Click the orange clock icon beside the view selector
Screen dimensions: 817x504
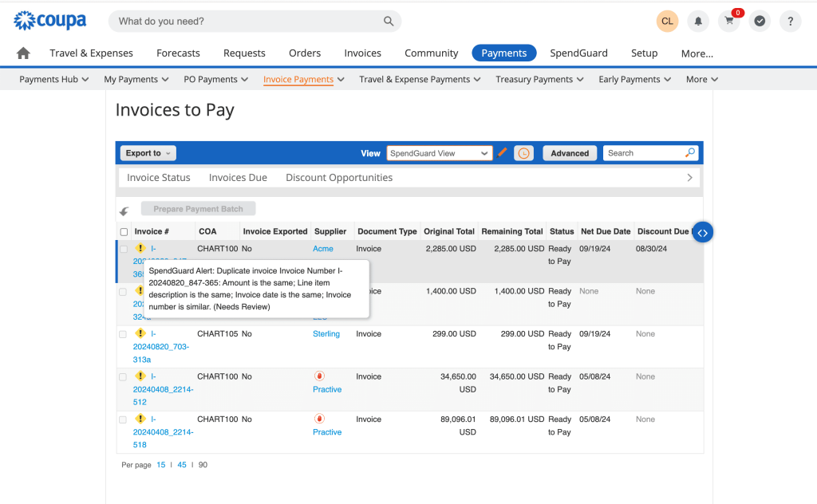tap(523, 152)
